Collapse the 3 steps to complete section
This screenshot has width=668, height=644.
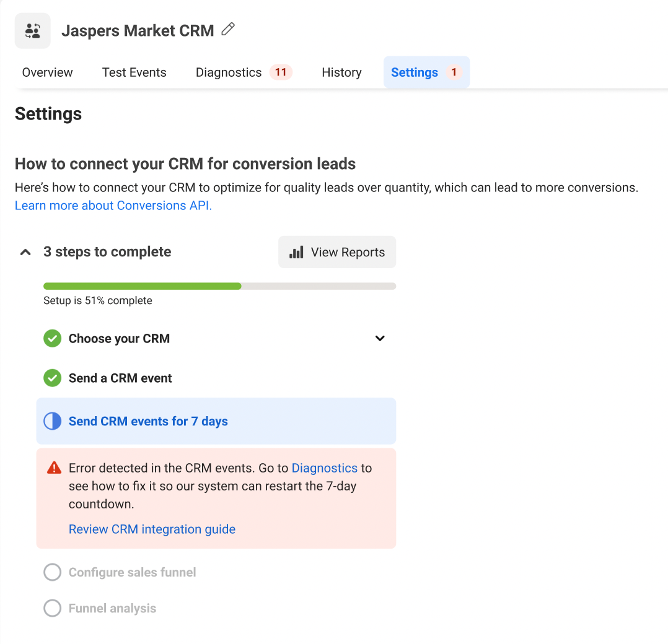point(25,252)
